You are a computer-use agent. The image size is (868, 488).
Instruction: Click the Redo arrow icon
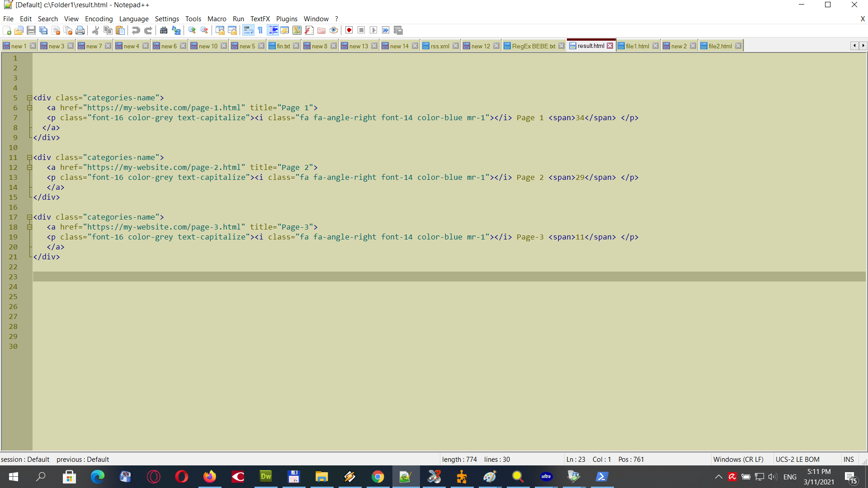pyautogui.click(x=148, y=30)
